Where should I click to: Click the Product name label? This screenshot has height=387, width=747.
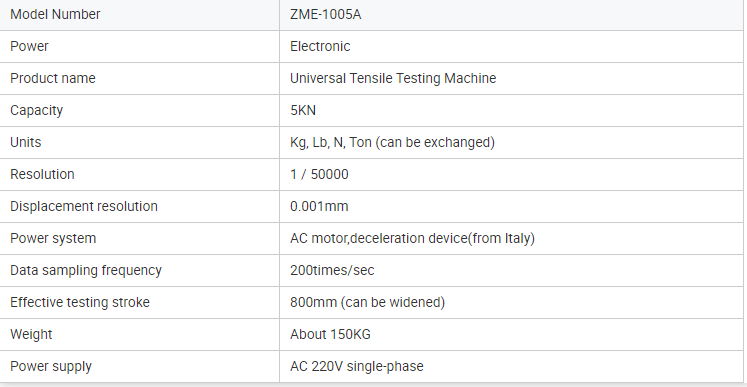pyautogui.click(x=53, y=78)
